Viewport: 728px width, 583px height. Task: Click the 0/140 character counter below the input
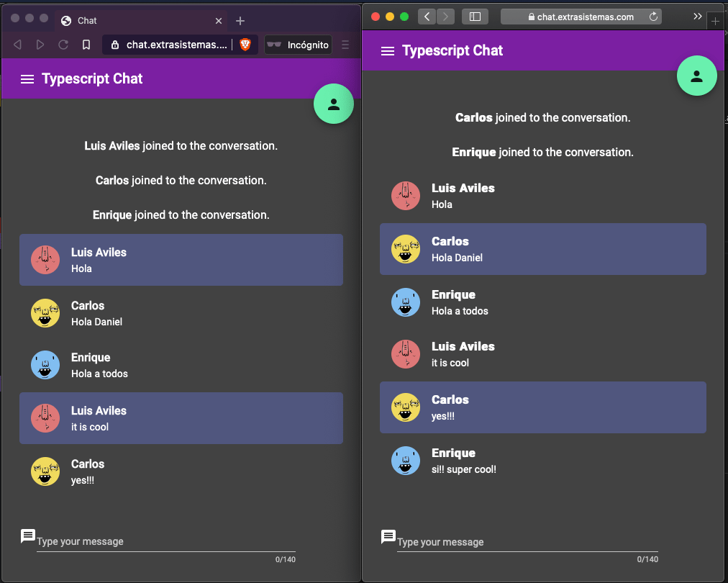[x=285, y=559]
